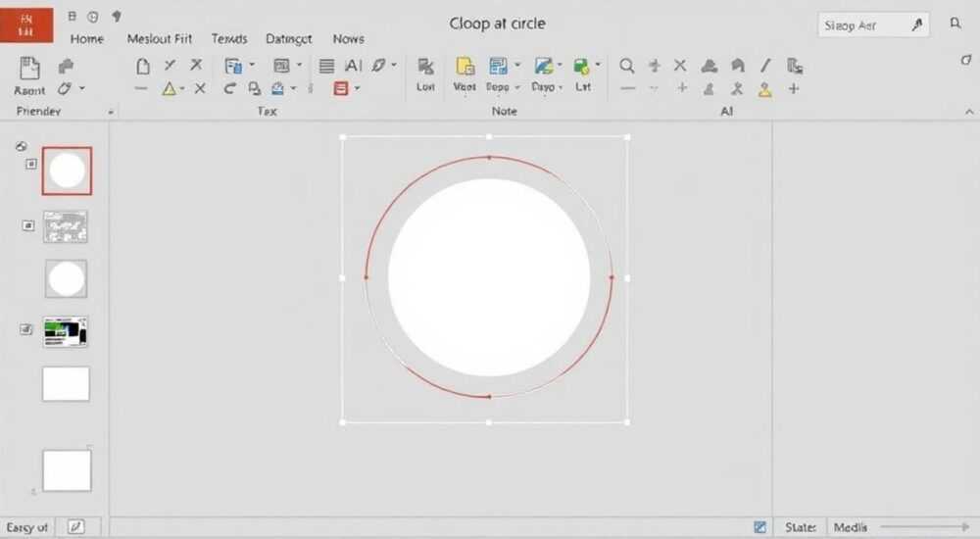Click the Veot yellow file button
Image resolution: width=980 pixels, height=539 pixels.
(x=465, y=74)
